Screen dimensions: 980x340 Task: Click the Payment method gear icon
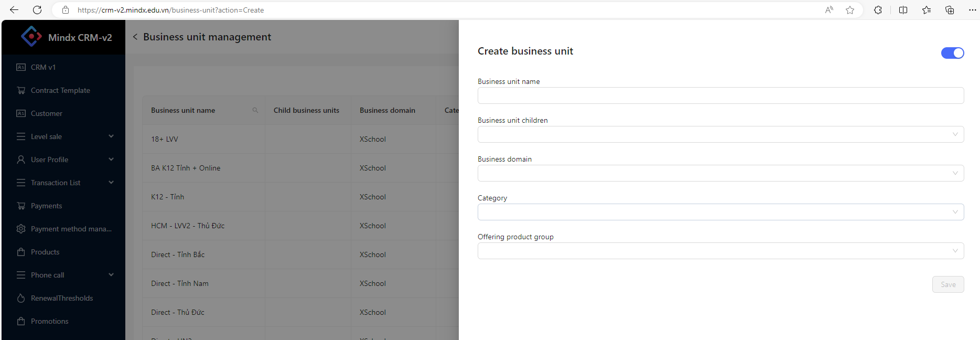[21, 229]
